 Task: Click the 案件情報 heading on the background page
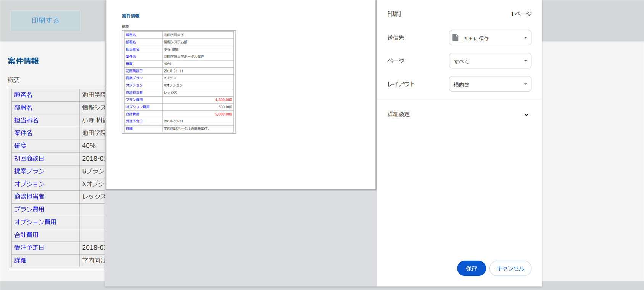coord(23,61)
